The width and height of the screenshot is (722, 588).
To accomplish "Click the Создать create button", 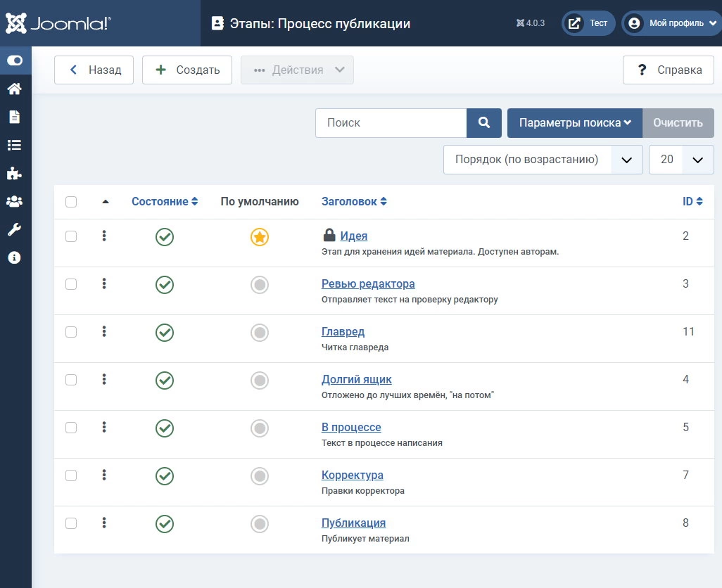I will [187, 70].
